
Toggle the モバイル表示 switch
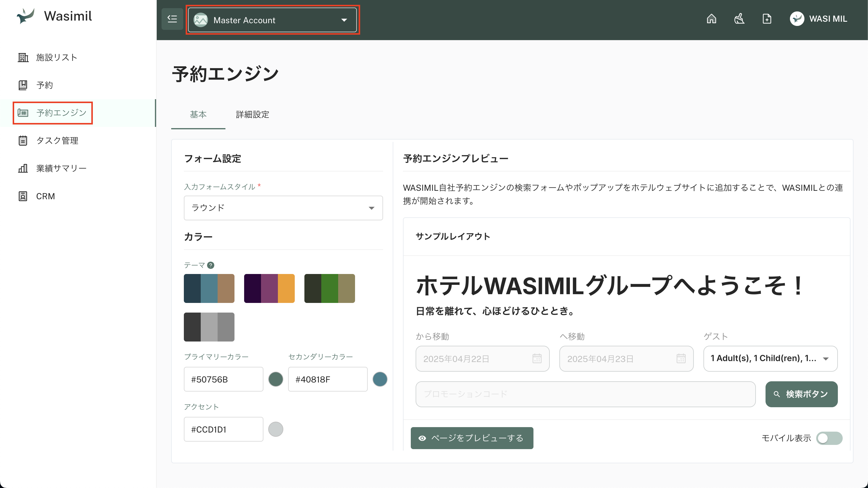pyautogui.click(x=829, y=438)
